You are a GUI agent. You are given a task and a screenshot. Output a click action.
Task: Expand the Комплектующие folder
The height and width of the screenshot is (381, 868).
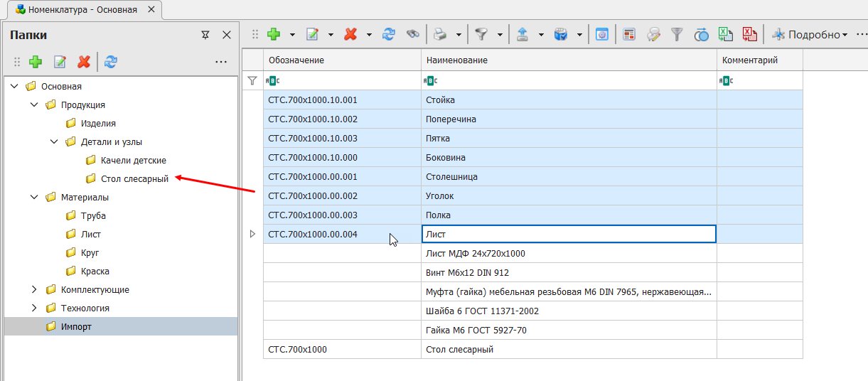click(34, 290)
